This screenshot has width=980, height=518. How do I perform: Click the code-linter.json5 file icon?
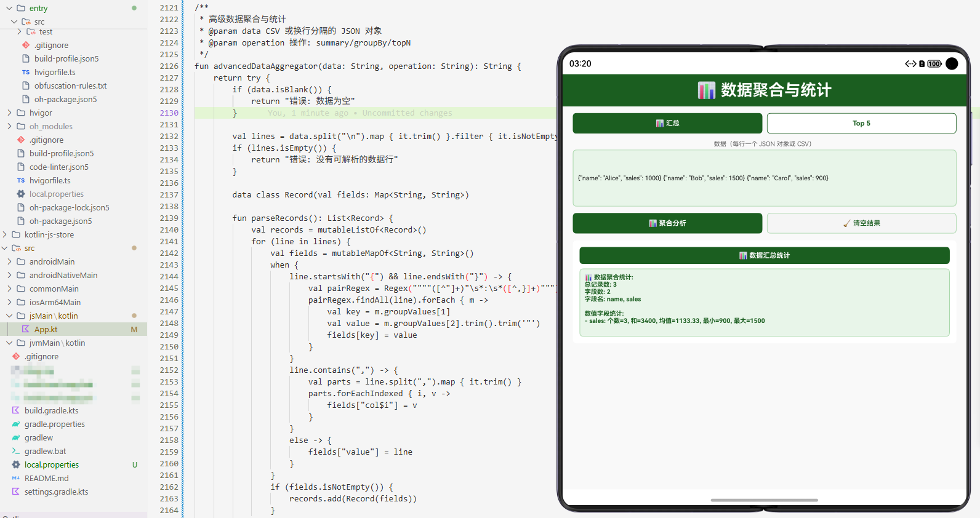coord(21,167)
